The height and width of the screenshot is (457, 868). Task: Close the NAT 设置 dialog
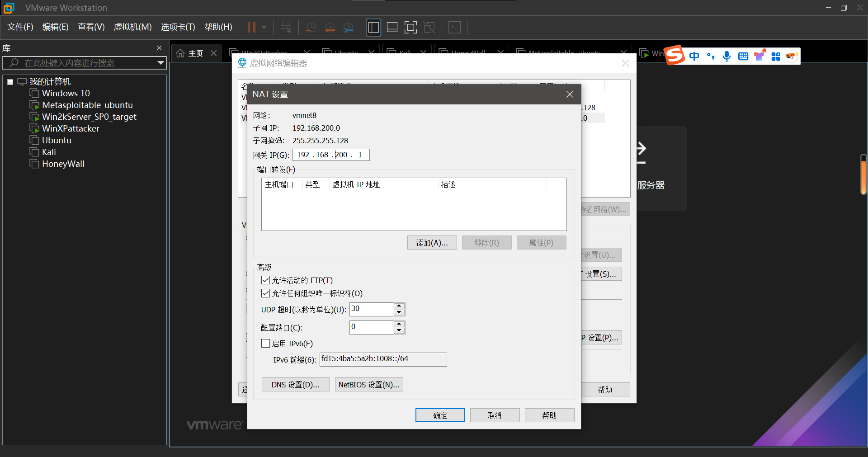coord(570,94)
